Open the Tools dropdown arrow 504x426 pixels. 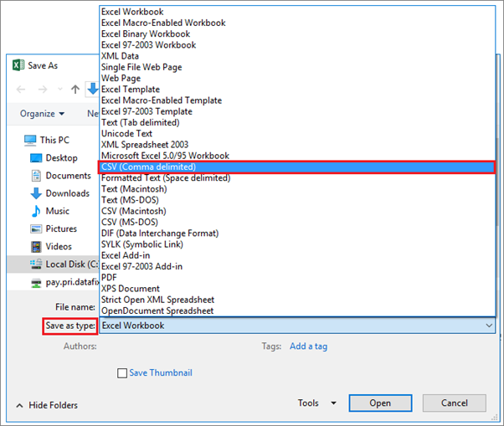click(x=334, y=403)
